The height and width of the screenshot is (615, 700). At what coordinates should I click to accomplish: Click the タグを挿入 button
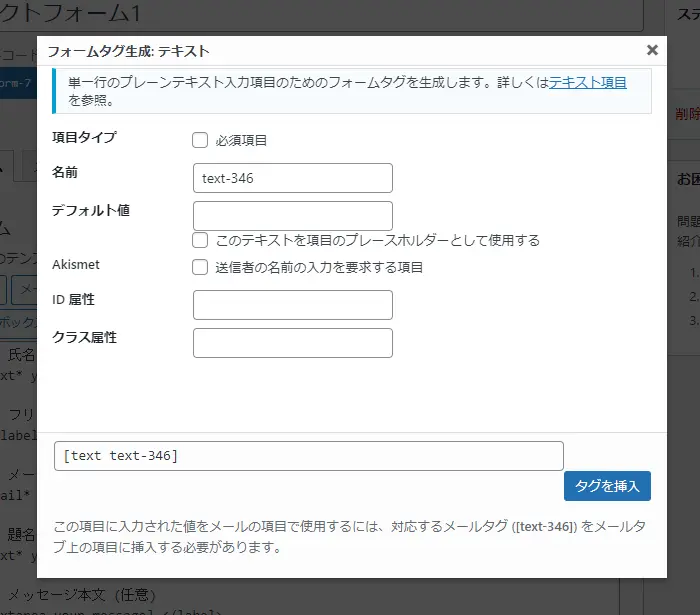tap(607, 486)
